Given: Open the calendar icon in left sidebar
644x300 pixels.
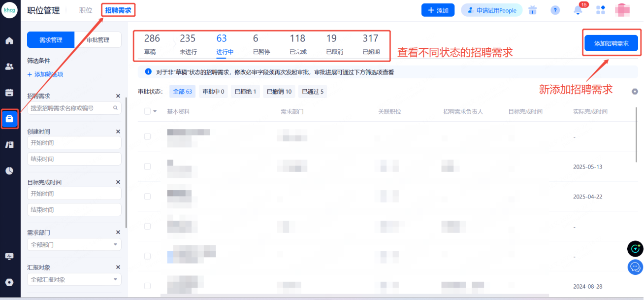Looking at the screenshot, I should 9,93.
